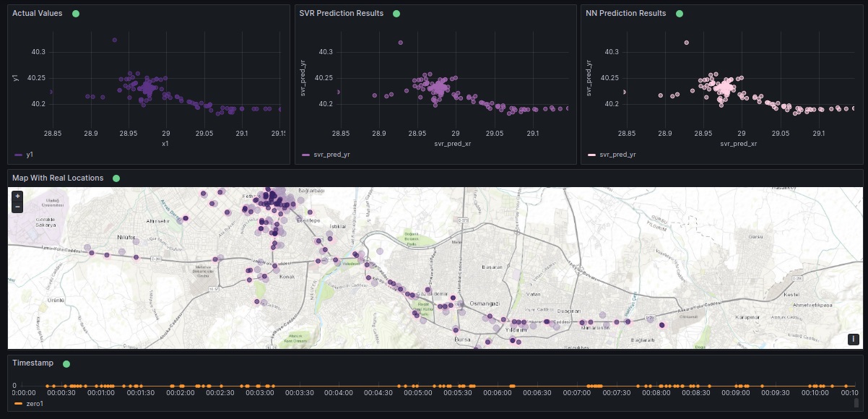Image resolution: width=868 pixels, height=419 pixels.
Task: Open the Actual Values panel title menu
Action: [x=37, y=14]
